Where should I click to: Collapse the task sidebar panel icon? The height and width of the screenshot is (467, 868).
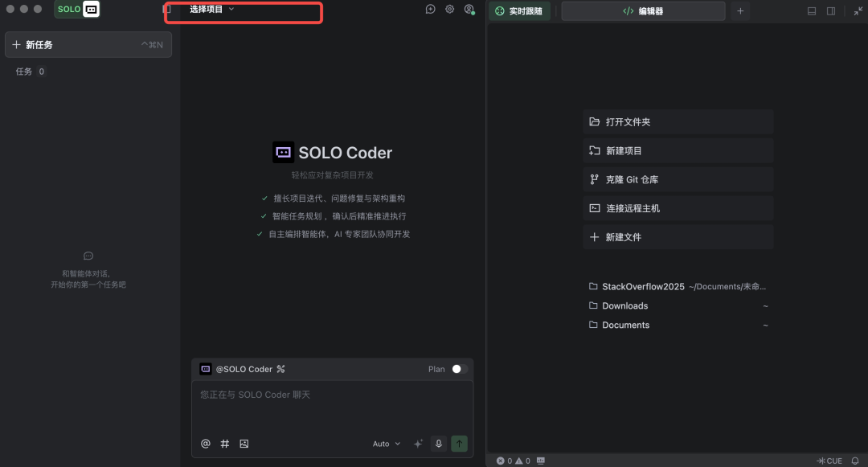pos(166,10)
